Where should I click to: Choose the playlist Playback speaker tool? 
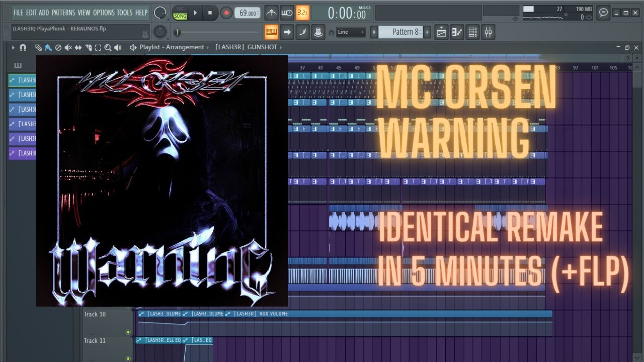[x=118, y=47]
